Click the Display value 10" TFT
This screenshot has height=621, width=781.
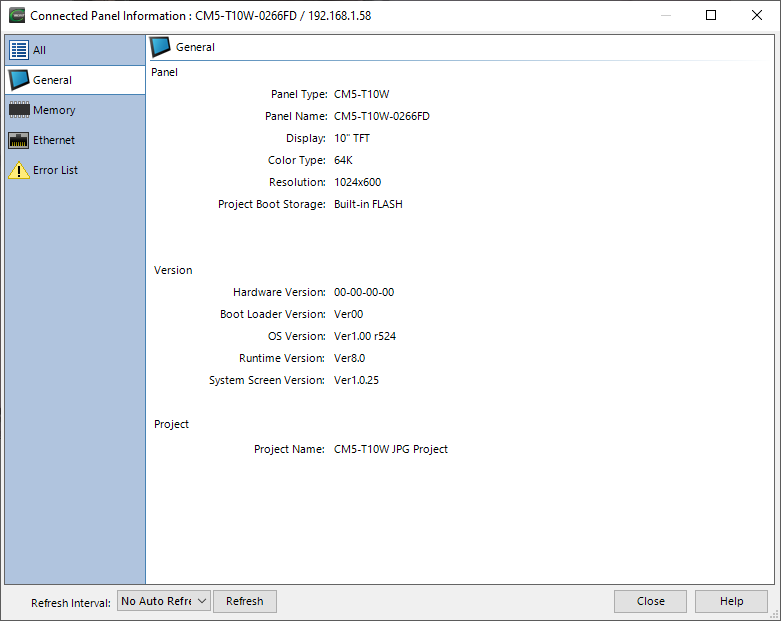pos(352,138)
